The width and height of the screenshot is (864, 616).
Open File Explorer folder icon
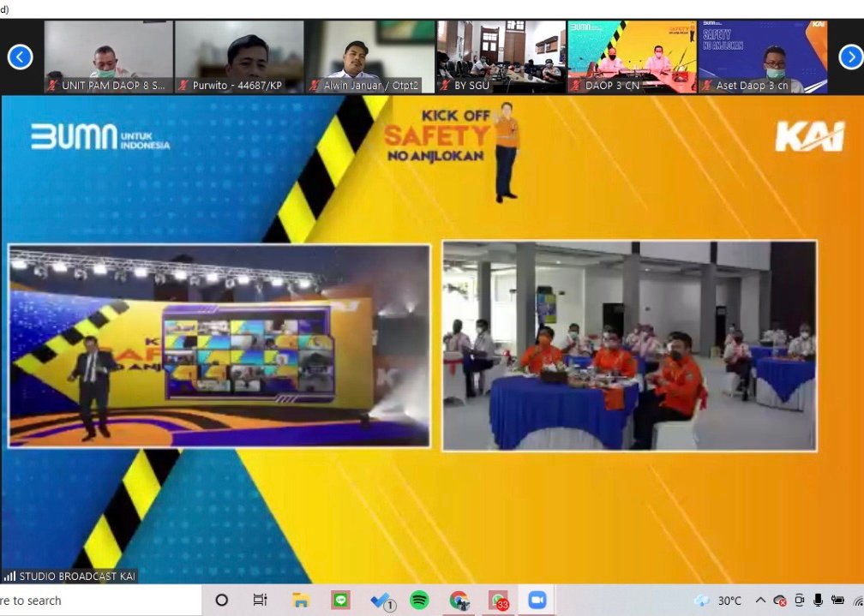pyautogui.click(x=301, y=600)
